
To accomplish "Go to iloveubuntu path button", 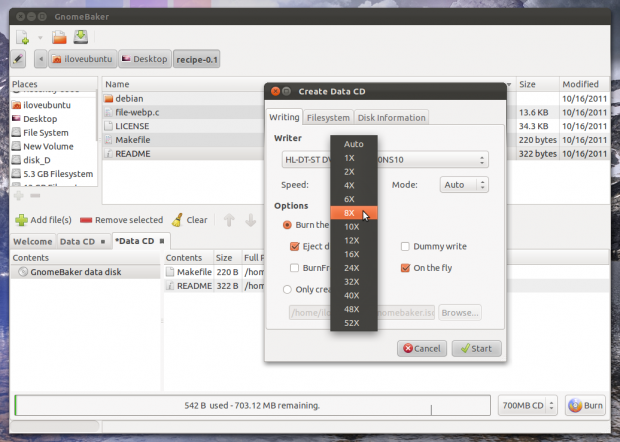I will point(83,59).
